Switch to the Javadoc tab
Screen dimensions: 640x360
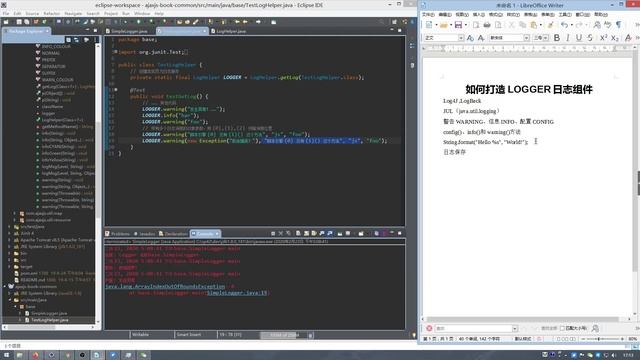[145, 233]
